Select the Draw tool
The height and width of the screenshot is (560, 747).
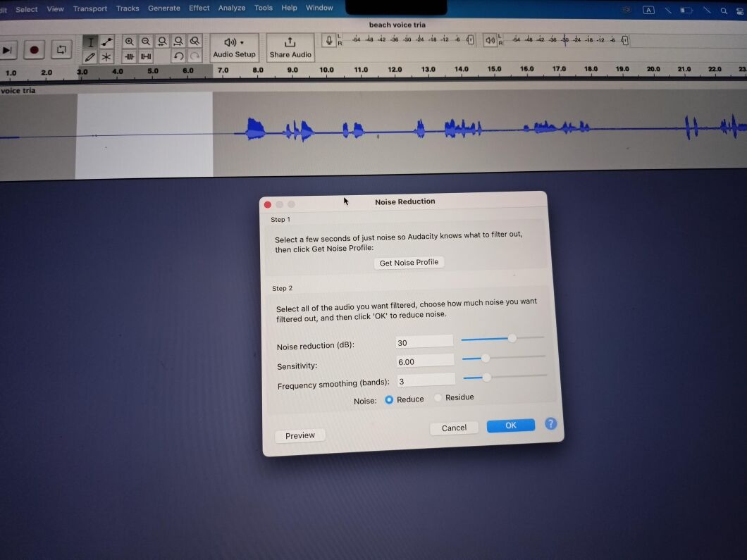click(x=90, y=56)
